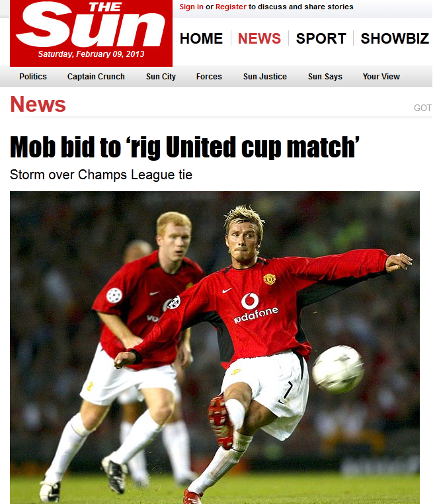Click the 'Storm over Champs League tie' subheading
437x504 pixels.
(x=101, y=175)
